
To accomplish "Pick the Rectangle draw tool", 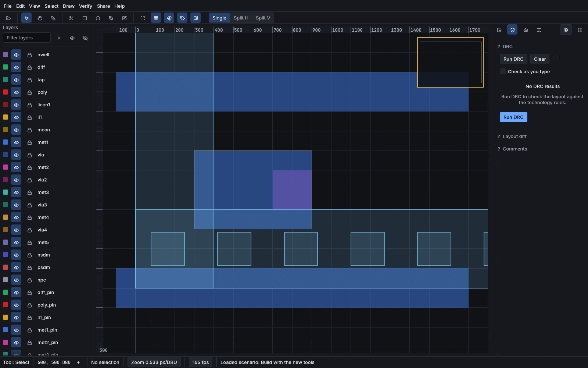I will pyautogui.click(x=85, y=18).
